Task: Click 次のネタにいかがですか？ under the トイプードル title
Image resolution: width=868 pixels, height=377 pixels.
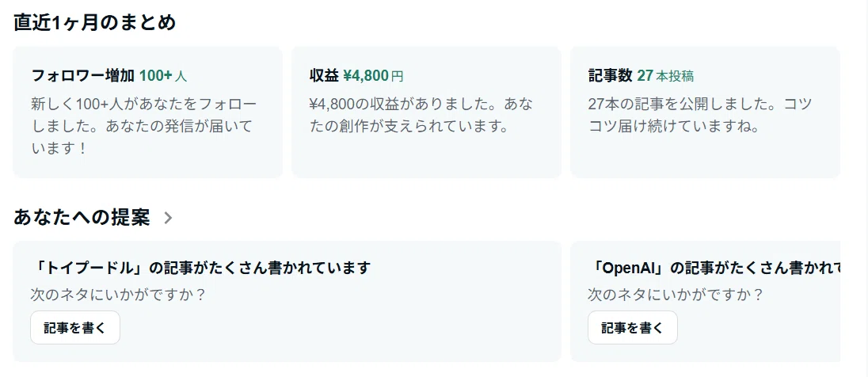Action: 119,294
